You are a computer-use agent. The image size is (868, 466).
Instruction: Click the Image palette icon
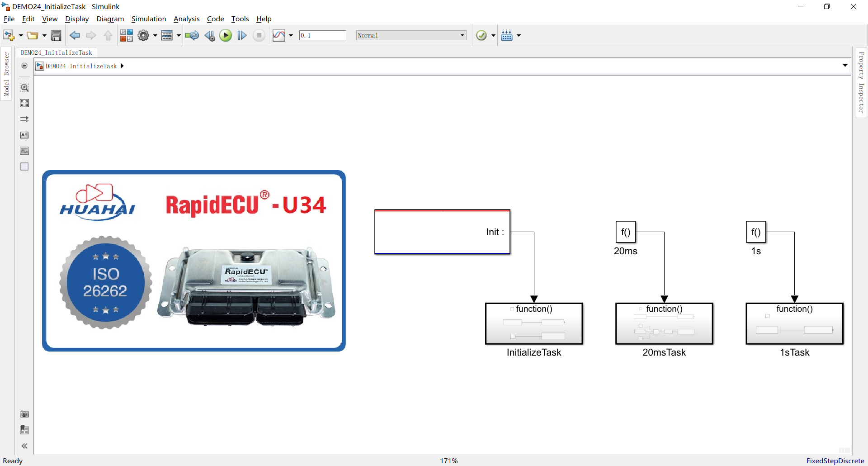click(x=24, y=151)
